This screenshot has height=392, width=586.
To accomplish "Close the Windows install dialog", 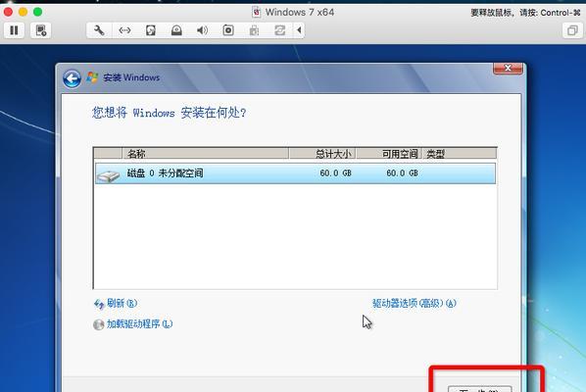I will pyautogui.click(x=508, y=69).
